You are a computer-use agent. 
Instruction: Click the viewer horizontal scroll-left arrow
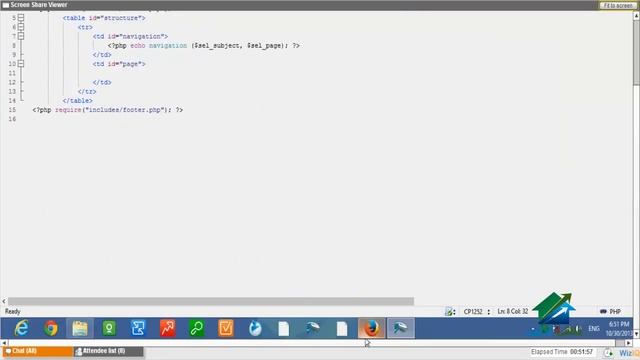[x=4, y=343]
